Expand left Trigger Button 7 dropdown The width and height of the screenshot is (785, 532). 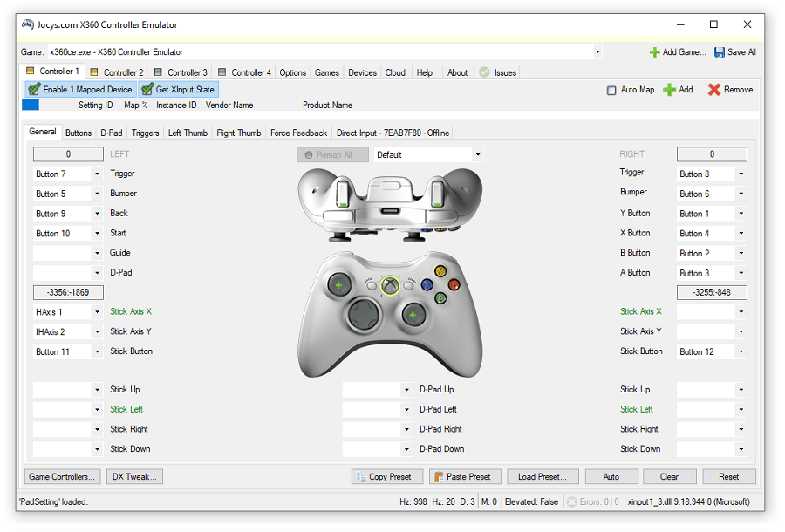point(97,174)
